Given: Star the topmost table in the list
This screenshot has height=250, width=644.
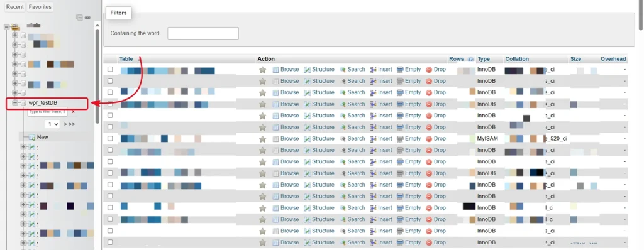Looking at the screenshot, I should coord(262,70).
